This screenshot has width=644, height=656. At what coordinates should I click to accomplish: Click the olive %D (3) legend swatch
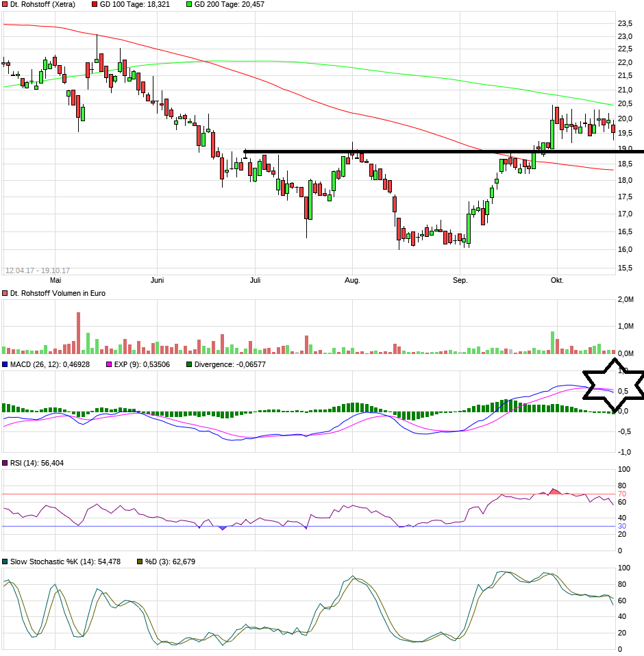click(140, 562)
